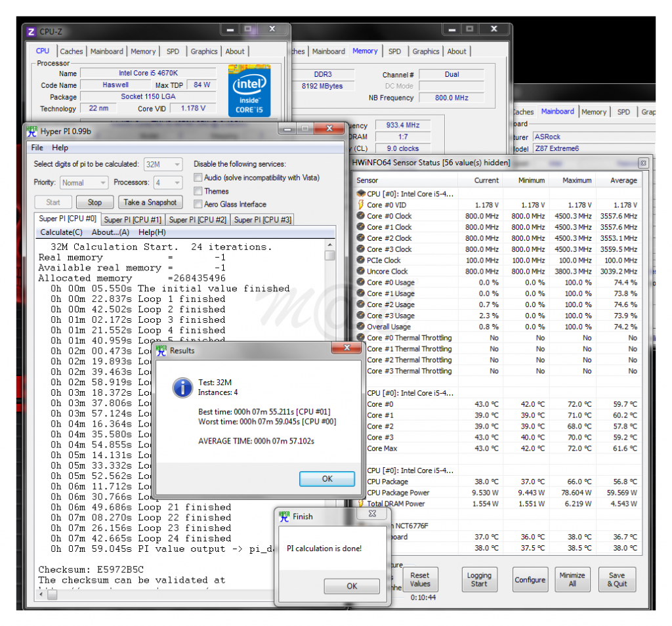Click the Reset Values button in HWiNFO

coord(420,579)
